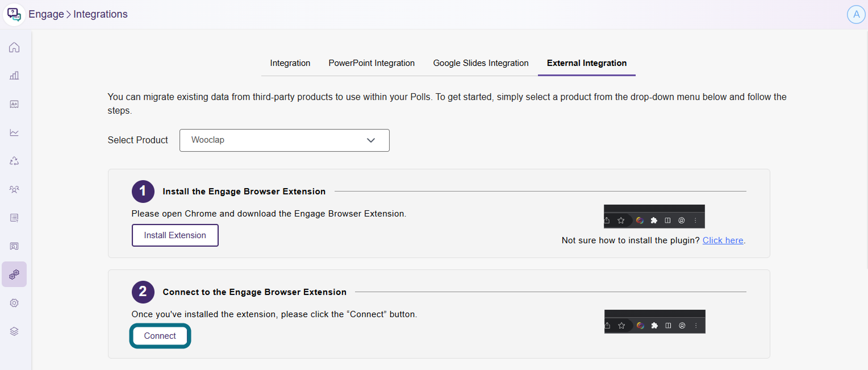
Task: Click the Engage logo icon
Action: [14, 14]
